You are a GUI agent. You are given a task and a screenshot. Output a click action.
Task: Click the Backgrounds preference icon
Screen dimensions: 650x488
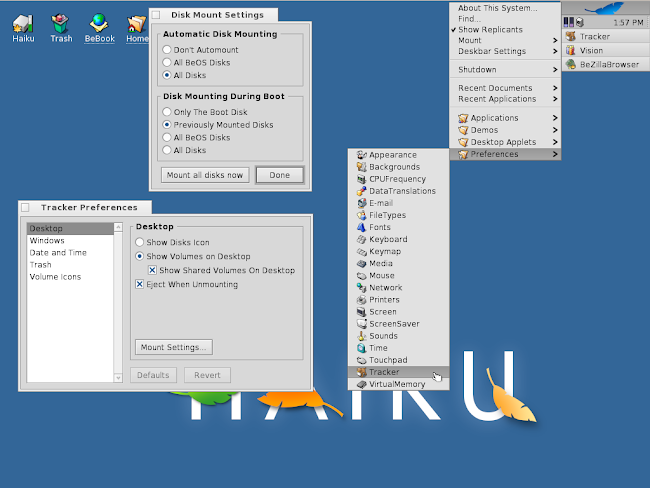tap(361, 167)
